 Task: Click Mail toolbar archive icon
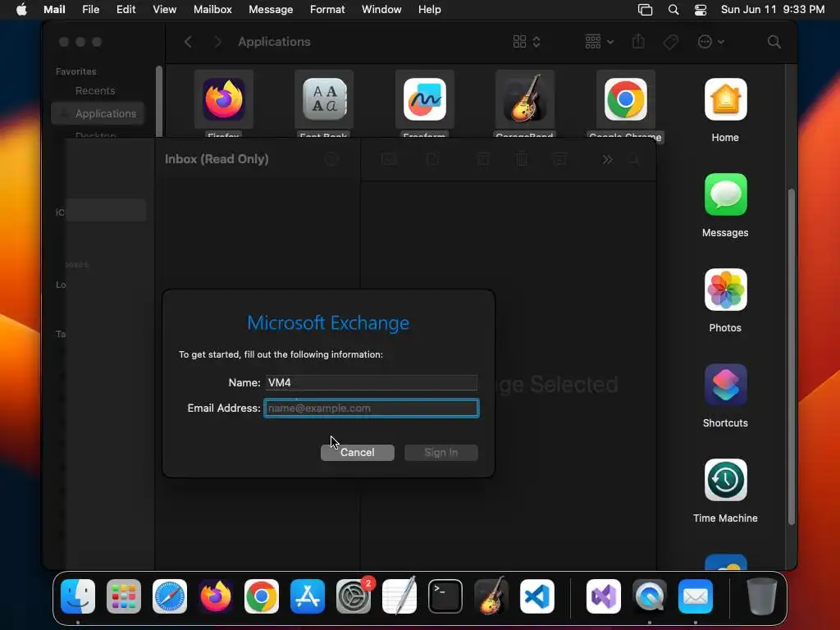click(x=483, y=159)
